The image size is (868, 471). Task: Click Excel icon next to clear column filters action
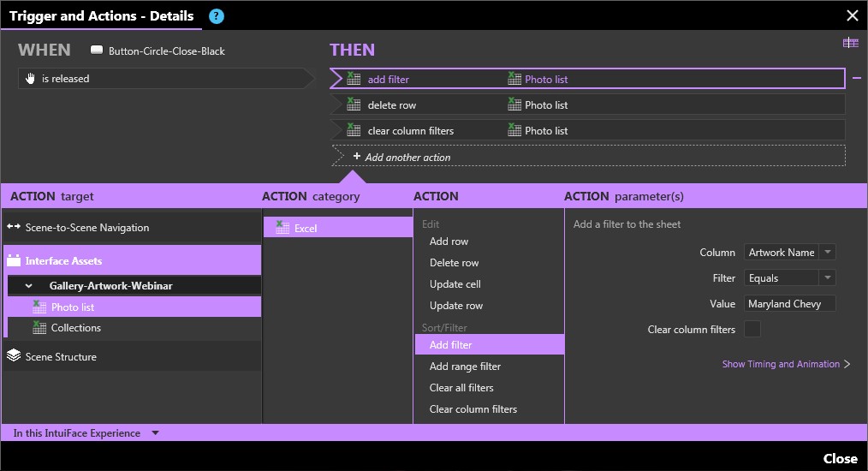coord(354,129)
